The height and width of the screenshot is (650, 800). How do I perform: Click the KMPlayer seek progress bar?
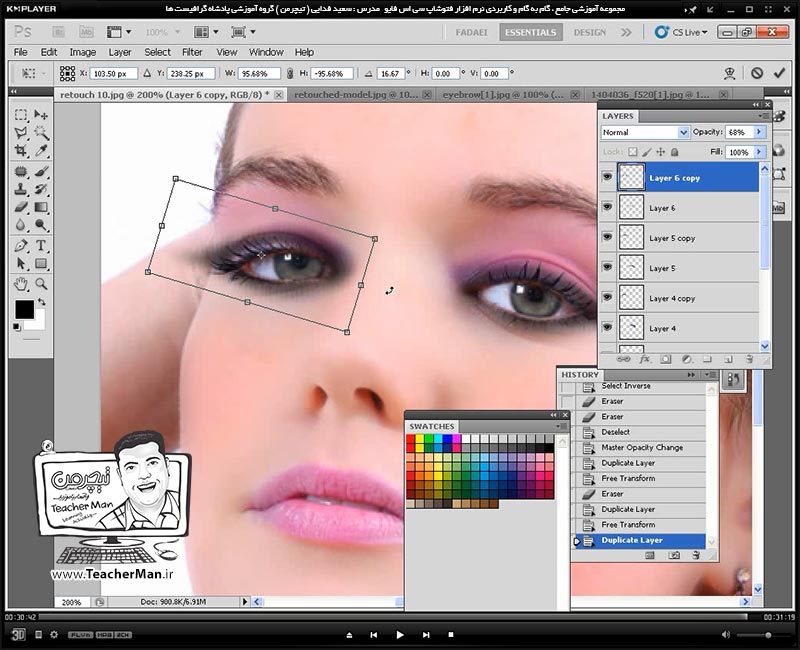[393, 617]
